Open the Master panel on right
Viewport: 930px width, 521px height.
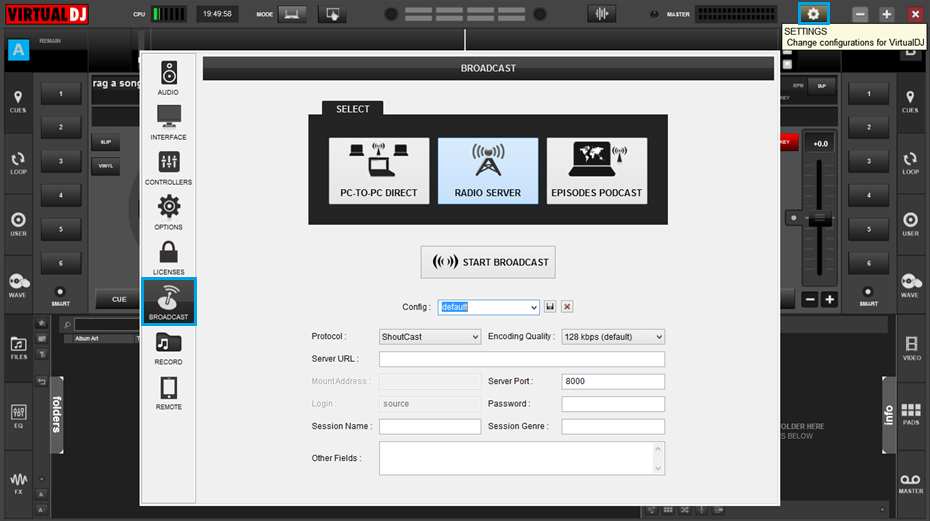pyautogui.click(x=911, y=483)
